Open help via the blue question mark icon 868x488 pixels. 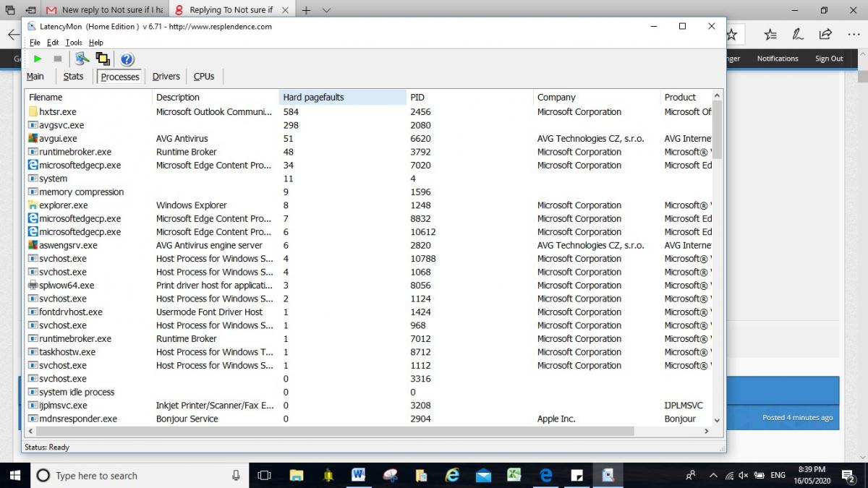(127, 59)
